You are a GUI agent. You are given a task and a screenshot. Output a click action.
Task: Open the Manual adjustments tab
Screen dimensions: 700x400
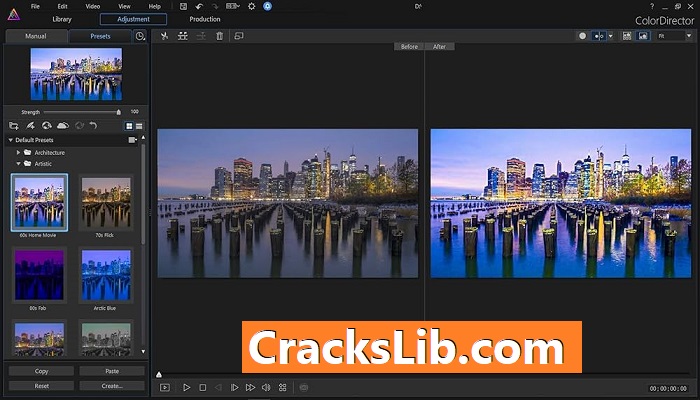(36, 36)
